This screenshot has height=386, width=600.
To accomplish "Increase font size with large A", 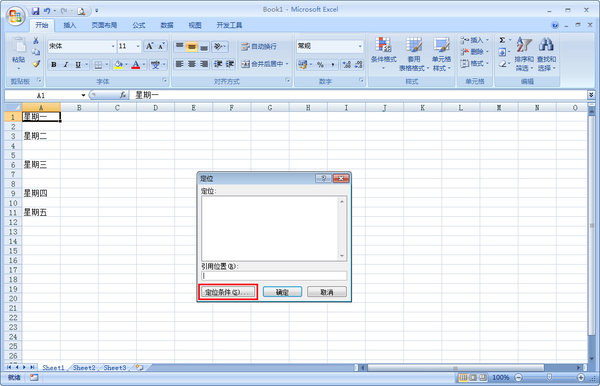I will (x=149, y=46).
